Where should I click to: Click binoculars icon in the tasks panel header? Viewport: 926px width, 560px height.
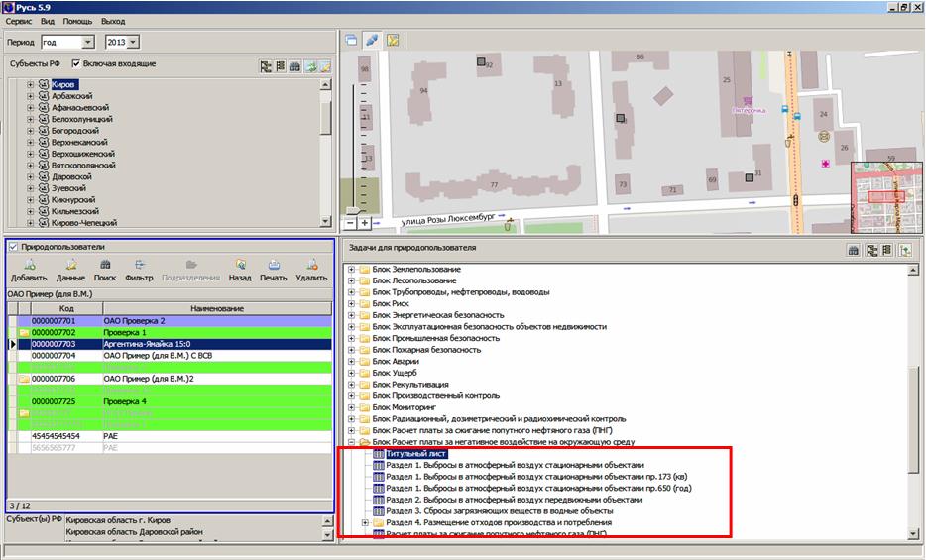[x=853, y=251]
